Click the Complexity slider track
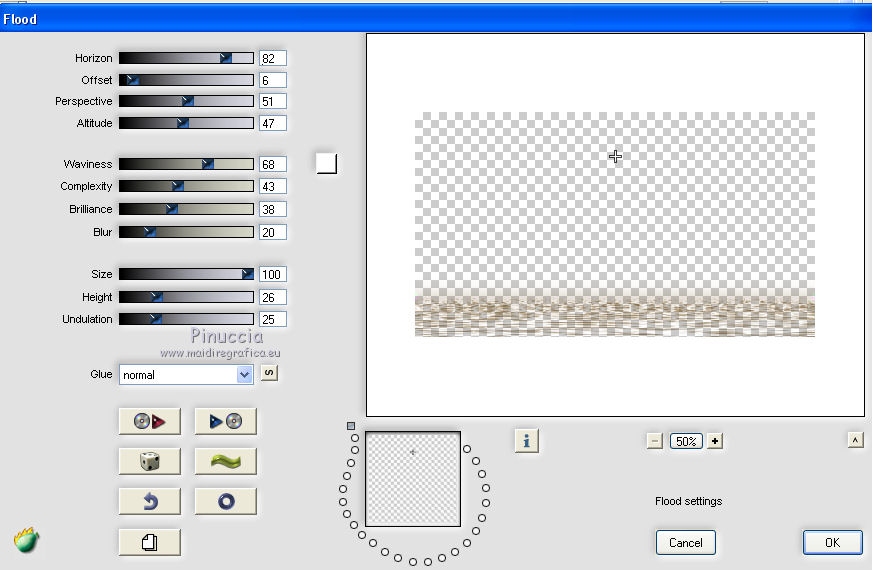Screen dimensions: 872x570 coord(186,186)
